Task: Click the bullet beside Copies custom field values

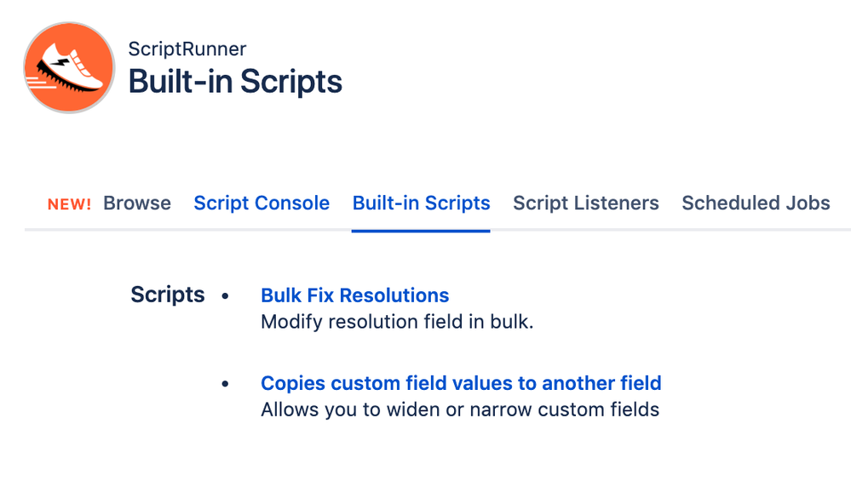Action: 225,384
